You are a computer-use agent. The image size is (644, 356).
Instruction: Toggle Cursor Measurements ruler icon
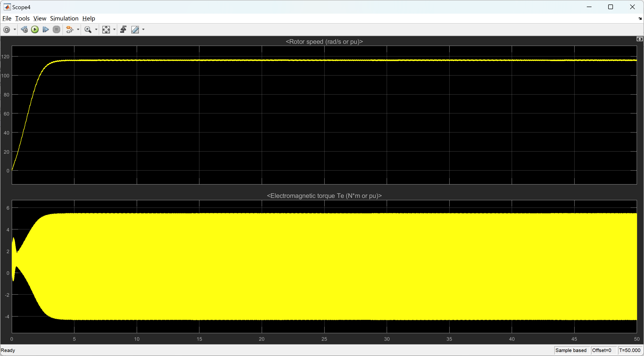[x=135, y=30]
